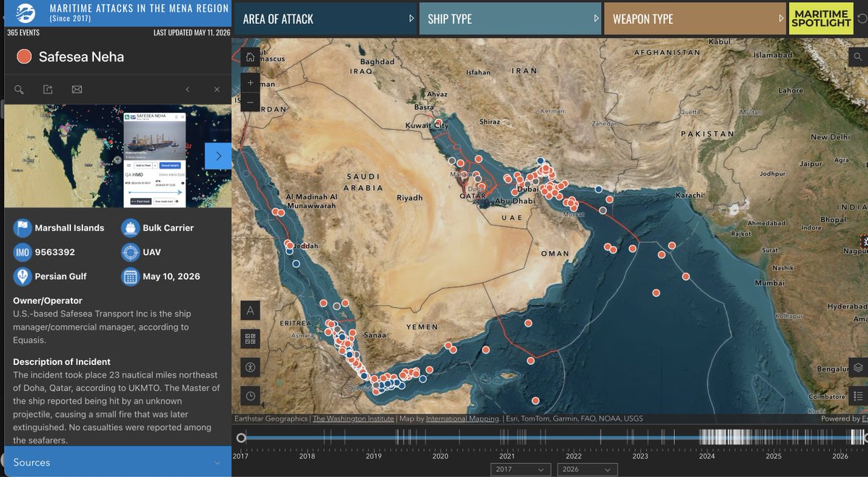Click the IMO number badge icon

22,252
